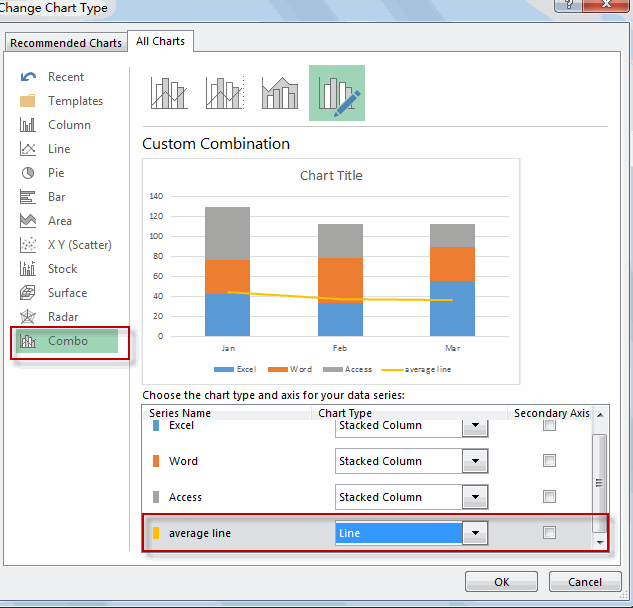Click the Chart Type column header
633x608 pixels.
click(x=345, y=413)
